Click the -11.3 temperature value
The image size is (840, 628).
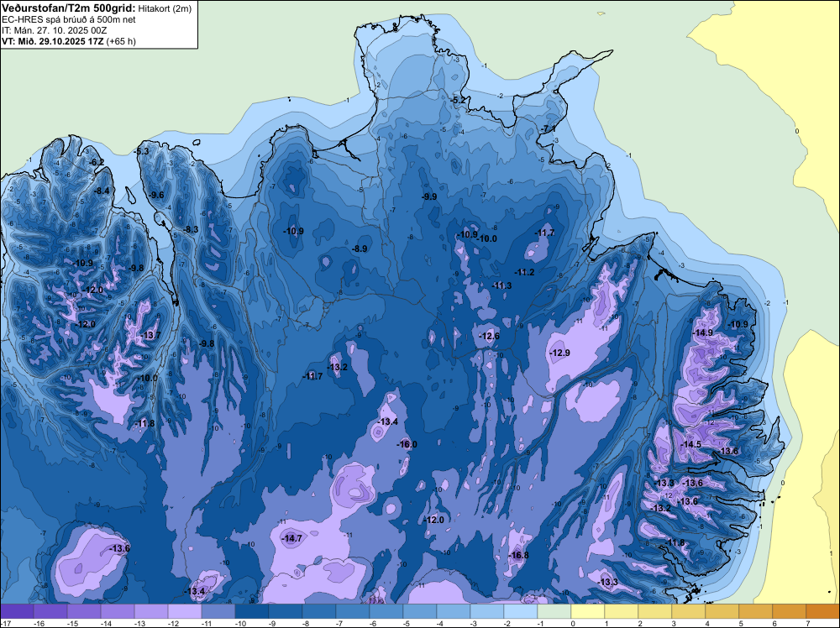(502, 286)
